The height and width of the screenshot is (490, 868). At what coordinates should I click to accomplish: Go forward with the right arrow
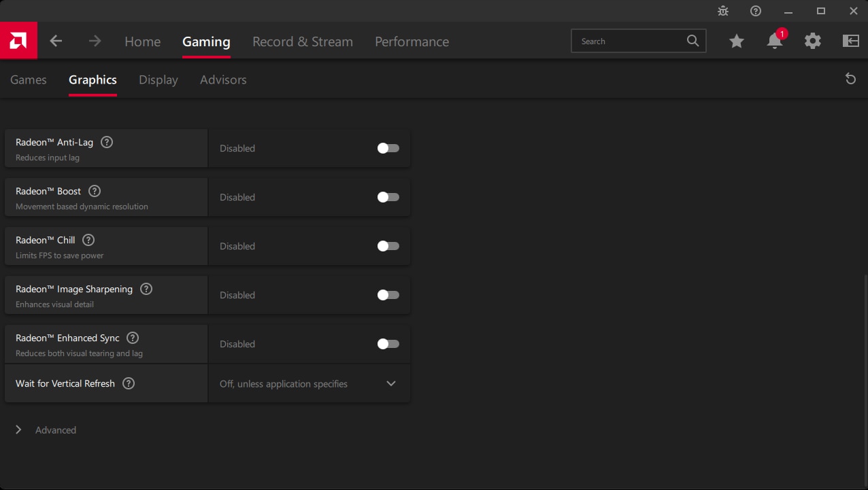(95, 41)
